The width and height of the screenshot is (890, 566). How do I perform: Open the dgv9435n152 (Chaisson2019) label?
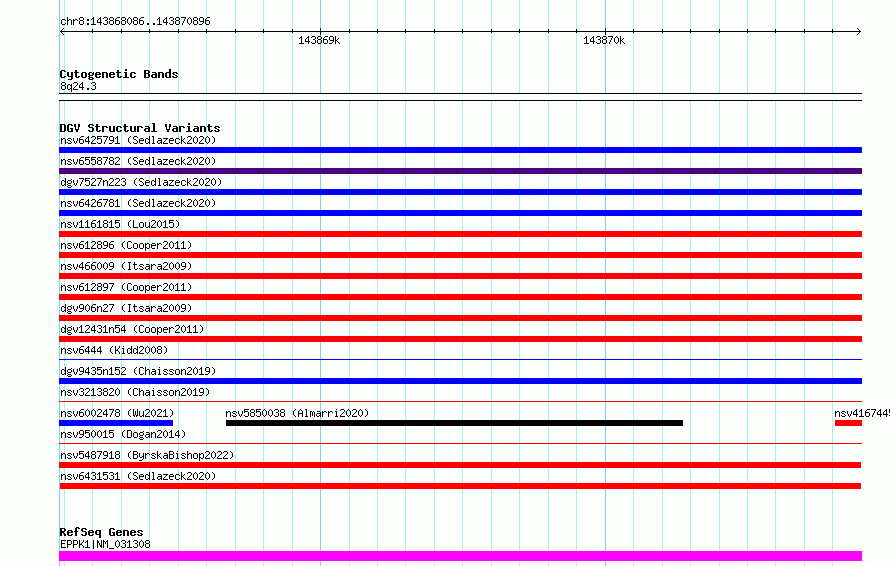(x=138, y=371)
